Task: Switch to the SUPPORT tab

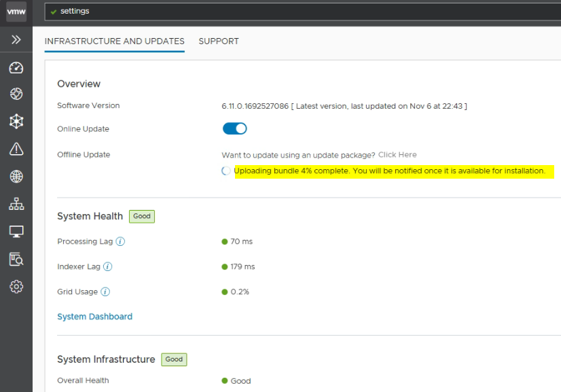Action: [x=219, y=41]
